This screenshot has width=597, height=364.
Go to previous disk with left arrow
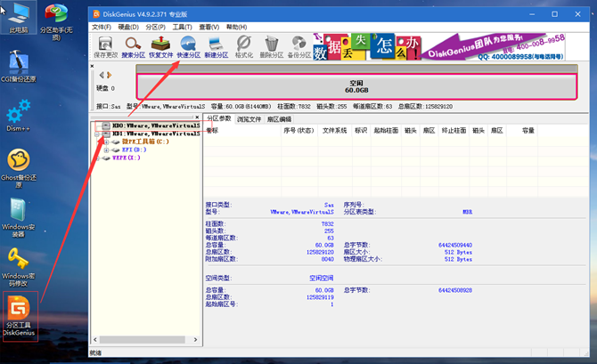[x=102, y=75]
